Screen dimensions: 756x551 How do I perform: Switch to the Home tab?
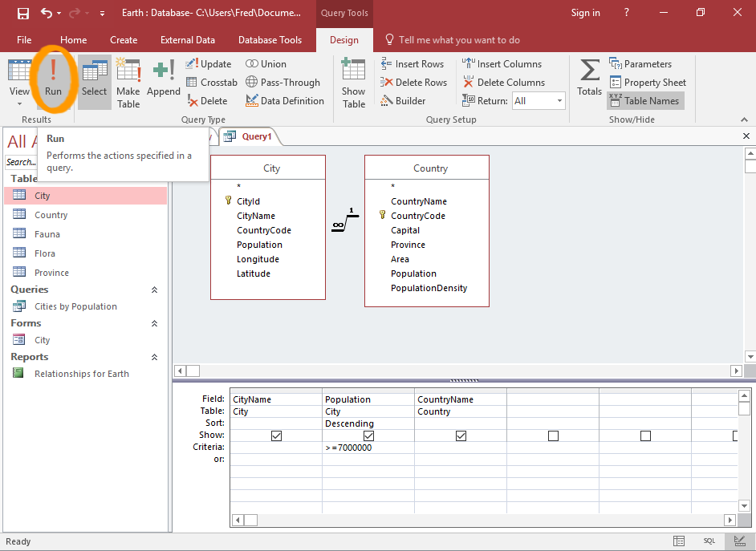pyautogui.click(x=73, y=40)
